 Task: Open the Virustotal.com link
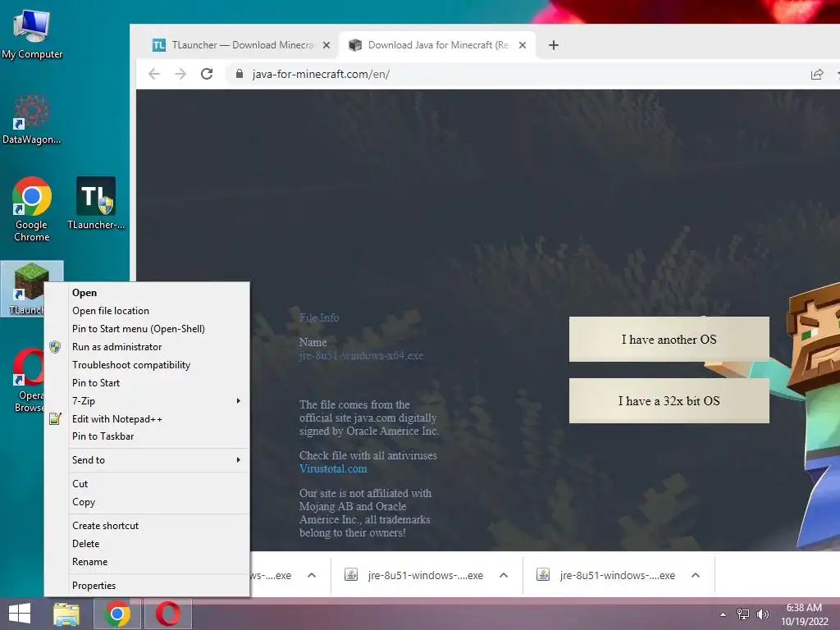pos(333,468)
